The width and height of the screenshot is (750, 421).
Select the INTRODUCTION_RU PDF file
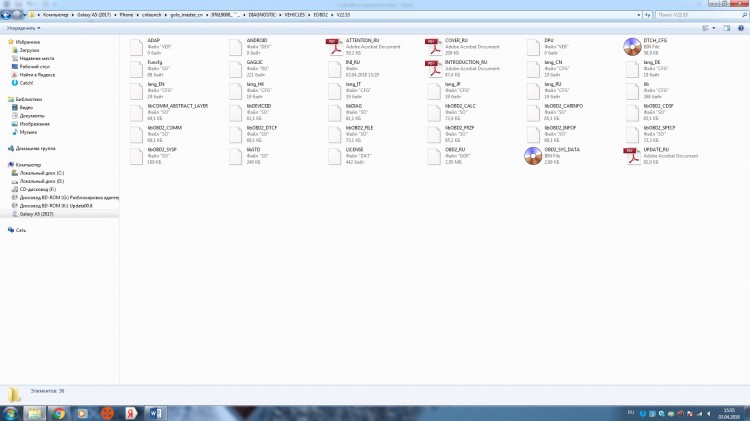[x=435, y=66]
